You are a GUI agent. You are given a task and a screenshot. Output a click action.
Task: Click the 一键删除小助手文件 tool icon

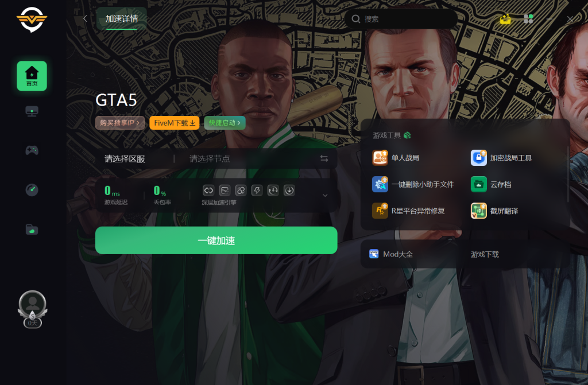380,184
